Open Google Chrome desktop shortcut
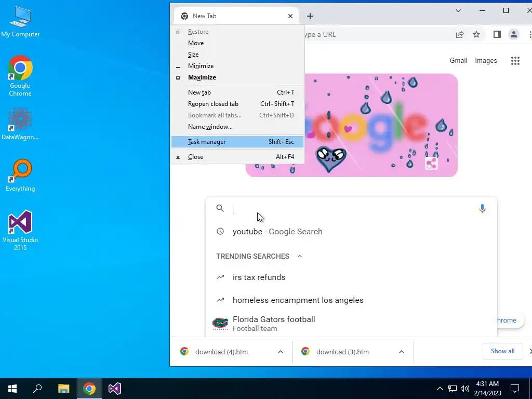Image resolution: width=532 pixels, height=399 pixels. click(x=20, y=76)
